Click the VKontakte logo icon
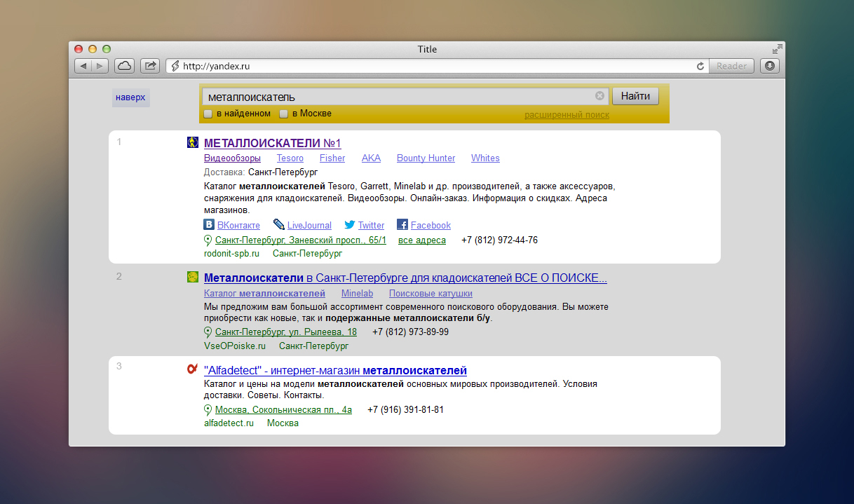This screenshot has width=854, height=504. [209, 224]
